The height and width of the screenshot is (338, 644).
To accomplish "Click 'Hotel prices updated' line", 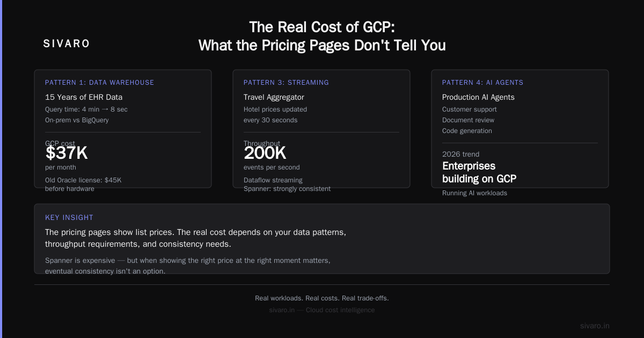I will coord(275,109).
